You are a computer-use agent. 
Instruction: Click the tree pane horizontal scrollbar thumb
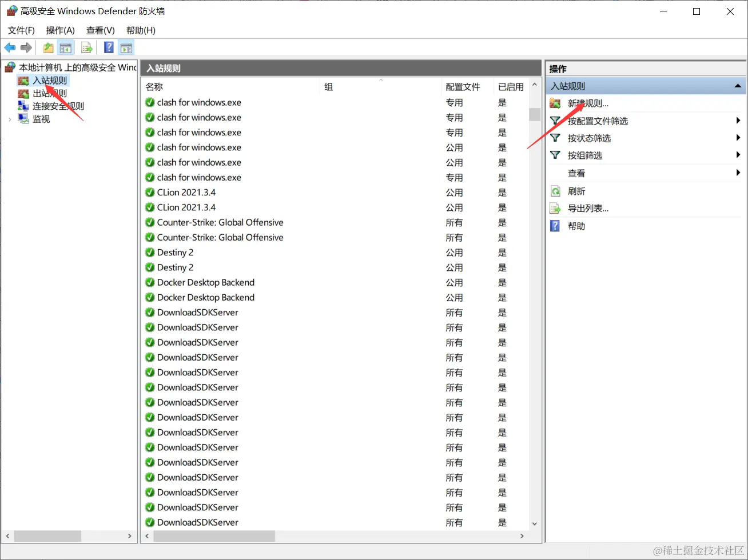click(47, 536)
